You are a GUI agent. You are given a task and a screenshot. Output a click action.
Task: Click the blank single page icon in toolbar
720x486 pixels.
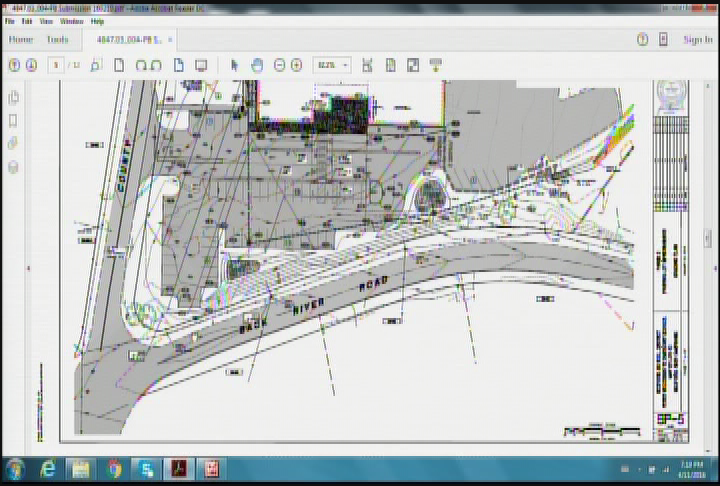[119, 65]
